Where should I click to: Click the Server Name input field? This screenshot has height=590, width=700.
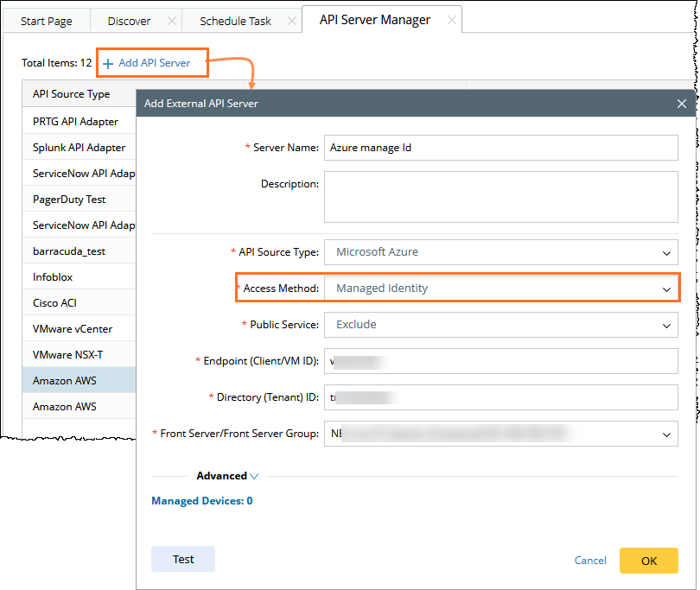click(500, 148)
